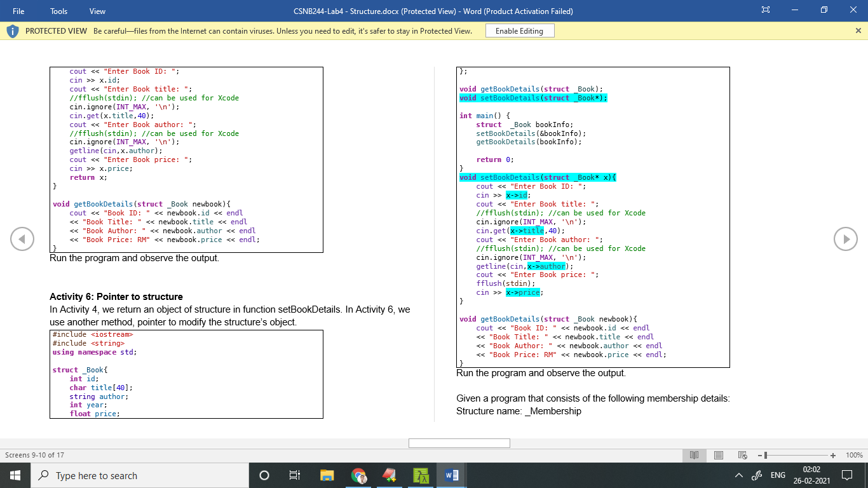This screenshot has height=488, width=868.
Task: Open Google Chrome from the taskbar
Action: [x=358, y=475]
